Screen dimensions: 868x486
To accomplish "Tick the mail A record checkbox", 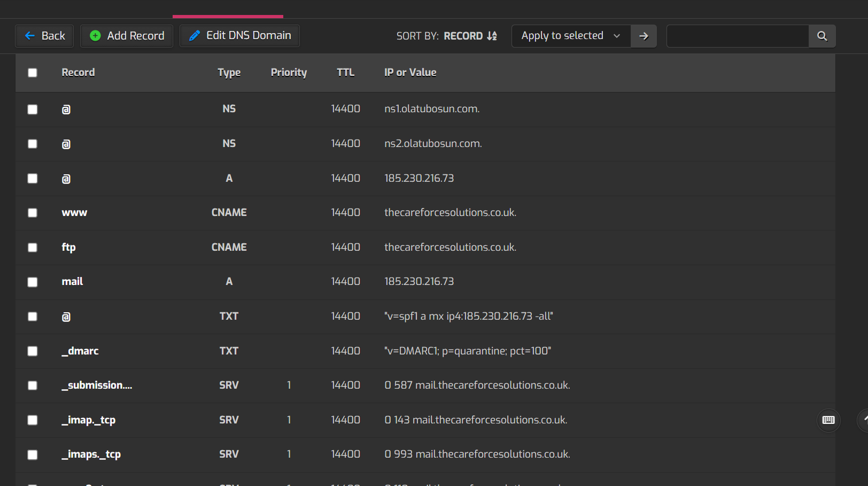I will pos(33,282).
